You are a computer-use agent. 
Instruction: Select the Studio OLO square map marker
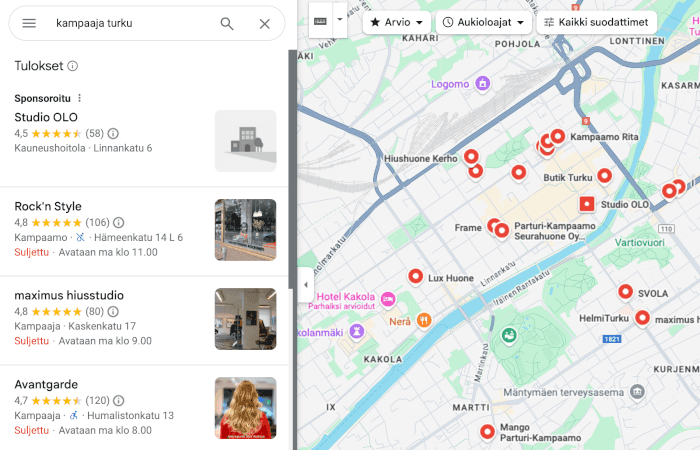click(x=587, y=204)
